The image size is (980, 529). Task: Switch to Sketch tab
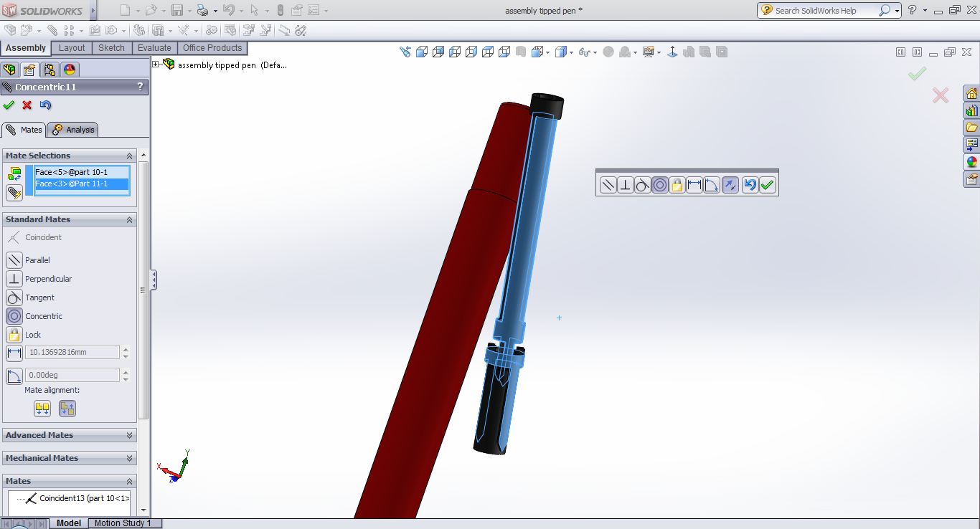111,48
